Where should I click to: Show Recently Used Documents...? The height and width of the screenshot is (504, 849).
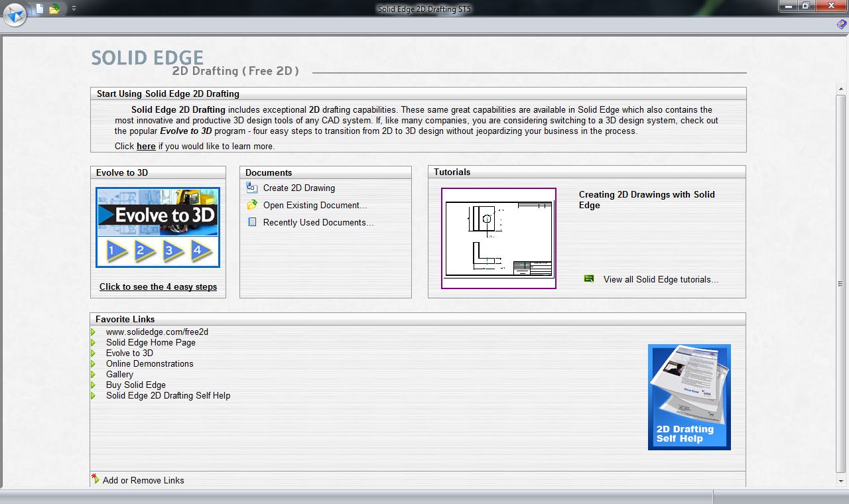coord(318,222)
